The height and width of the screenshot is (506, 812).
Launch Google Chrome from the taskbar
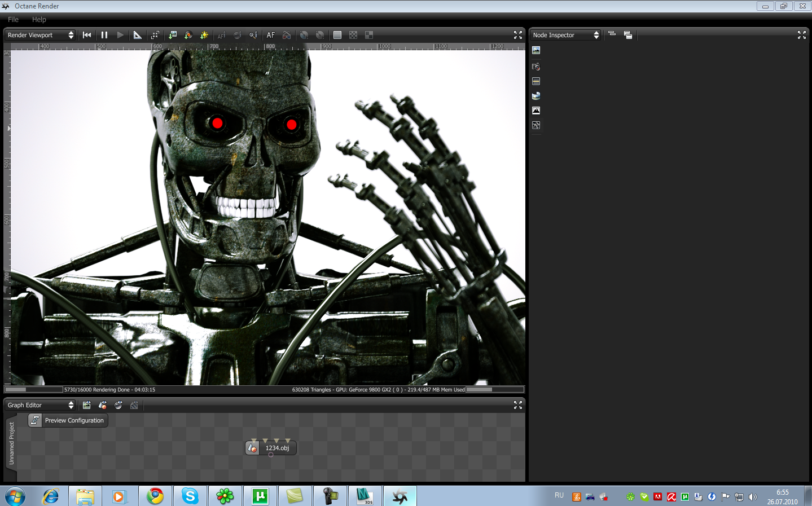[x=155, y=496]
